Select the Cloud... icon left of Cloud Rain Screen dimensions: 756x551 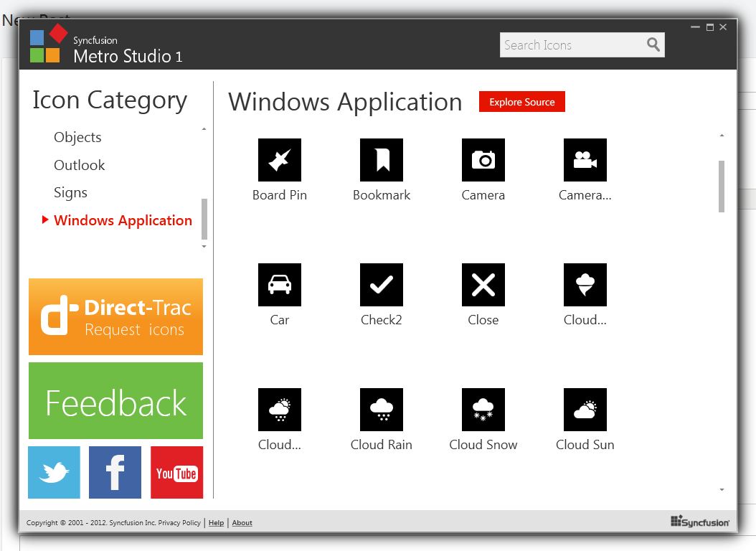[x=280, y=409]
